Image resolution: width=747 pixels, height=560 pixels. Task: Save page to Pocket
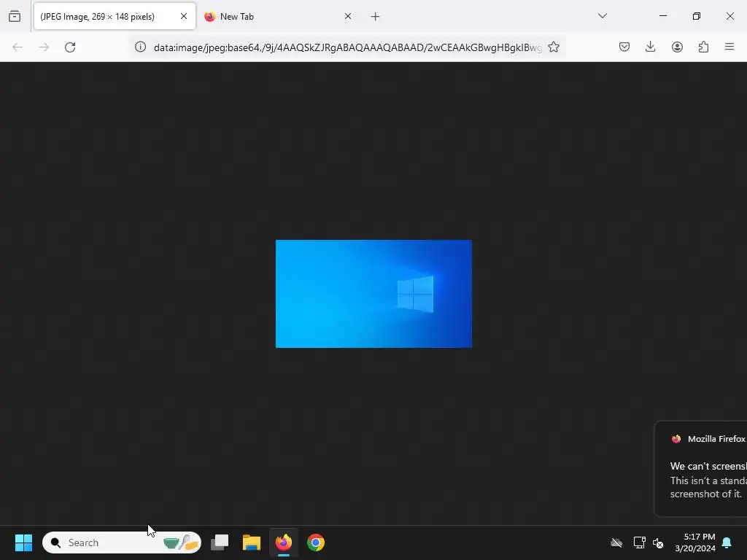click(624, 47)
